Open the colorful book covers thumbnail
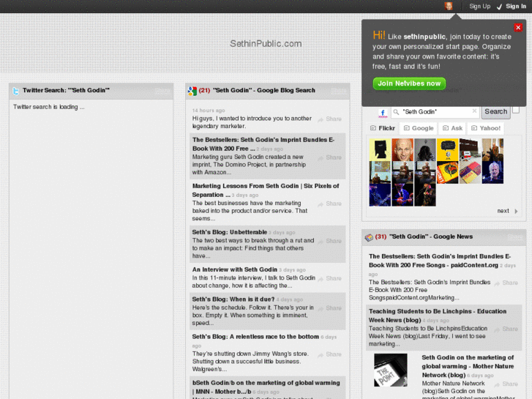 tap(470, 173)
